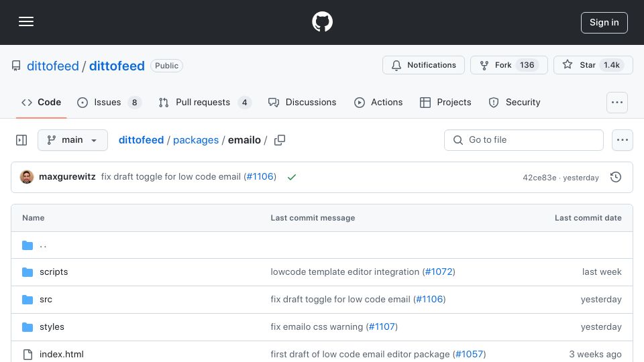Open #1106 link in src row

pyautogui.click(x=429, y=299)
